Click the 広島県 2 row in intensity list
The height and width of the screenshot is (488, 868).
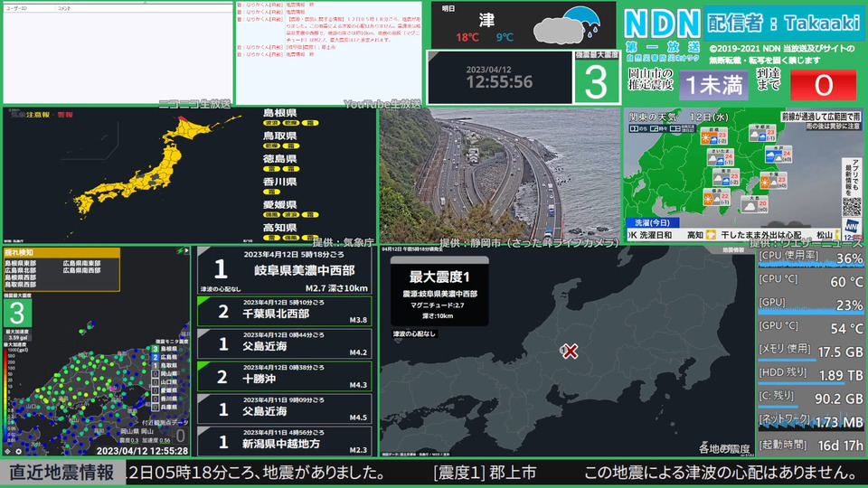click(x=165, y=358)
